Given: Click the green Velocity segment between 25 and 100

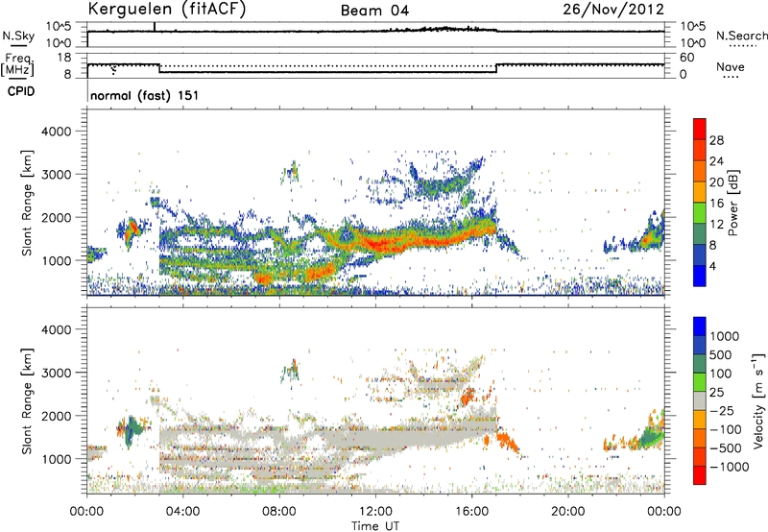Looking at the screenshot, I should [x=700, y=382].
